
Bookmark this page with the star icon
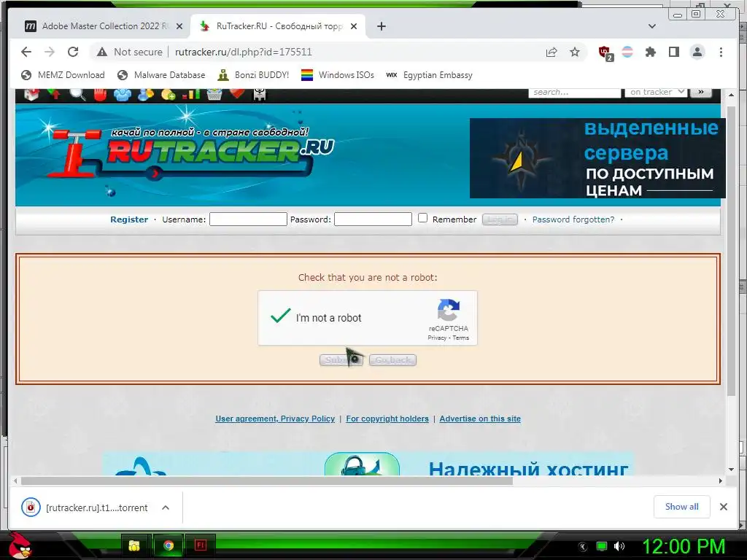(575, 52)
